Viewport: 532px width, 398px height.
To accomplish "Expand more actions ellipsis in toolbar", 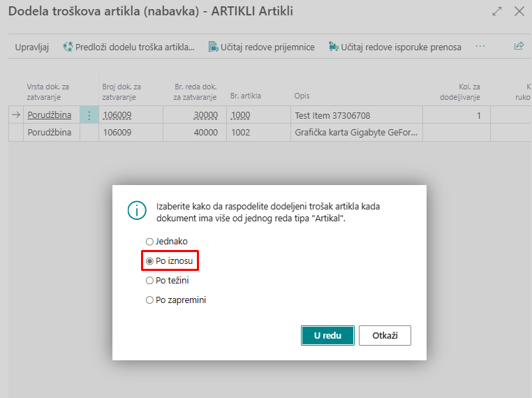I will pos(480,47).
